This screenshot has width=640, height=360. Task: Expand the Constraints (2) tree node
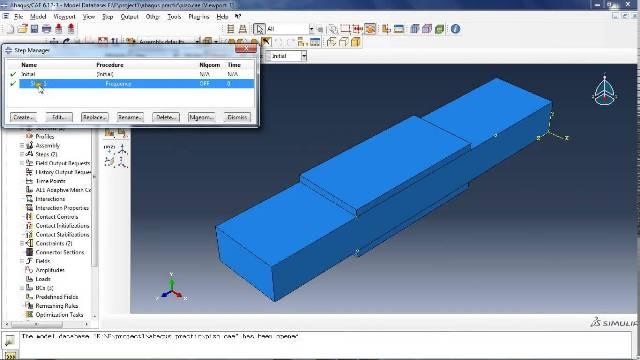tap(22, 243)
